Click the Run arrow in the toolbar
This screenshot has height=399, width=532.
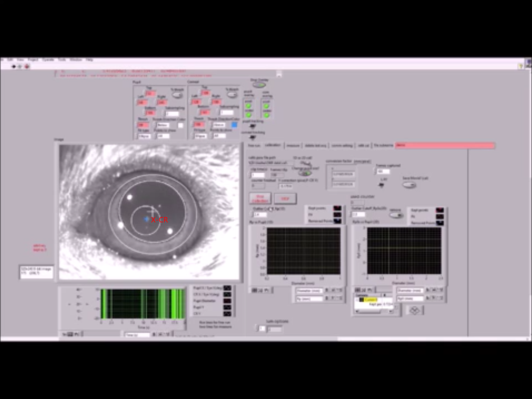pos(14,66)
